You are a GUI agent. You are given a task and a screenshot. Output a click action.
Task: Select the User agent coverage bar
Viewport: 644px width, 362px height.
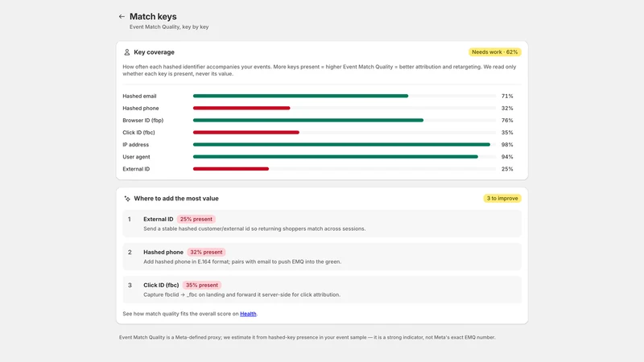(345, 157)
